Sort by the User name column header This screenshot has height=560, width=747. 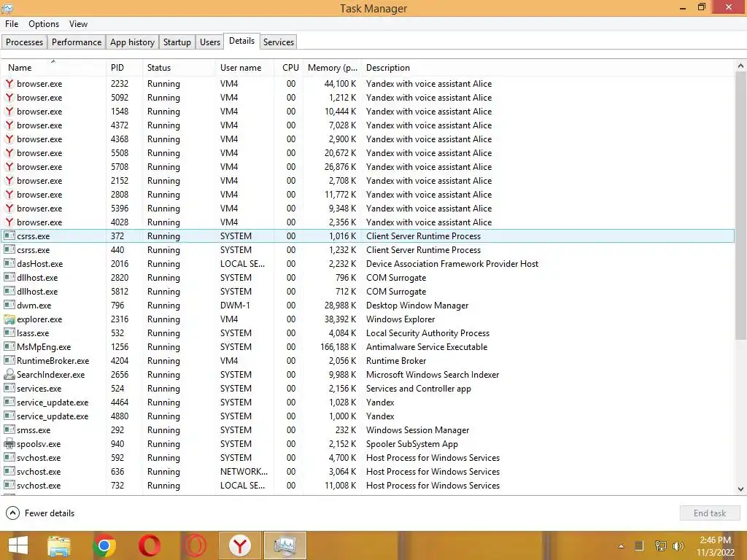tap(245, 68)
